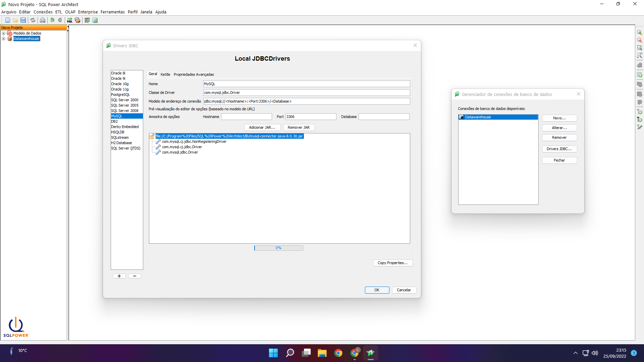This screenshot has width=644, height=362.
Task: Click the Classe de Driver field
Action: (307, 93)
